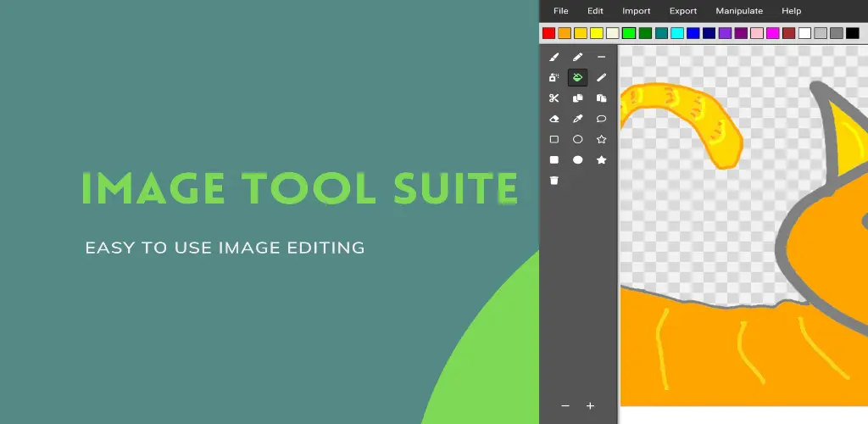The height and width of the screenshot is (424, 868).
Task: Select the filled ellipse shape tool
Action: click(577, 160)
